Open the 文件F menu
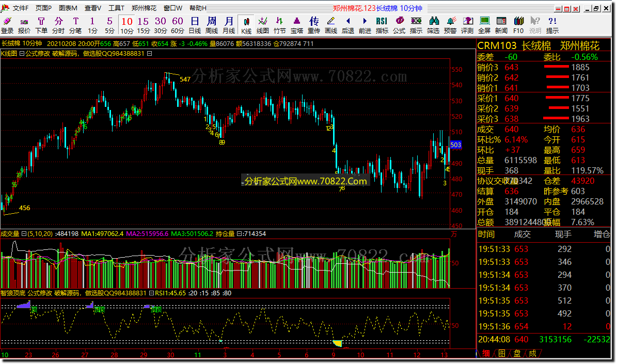The image size is (617, 364). 21,8
